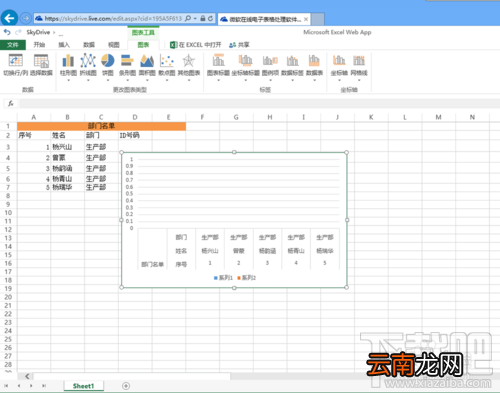
Task: Select the orange 部门名单 title cell
Action: coord(102,126)
